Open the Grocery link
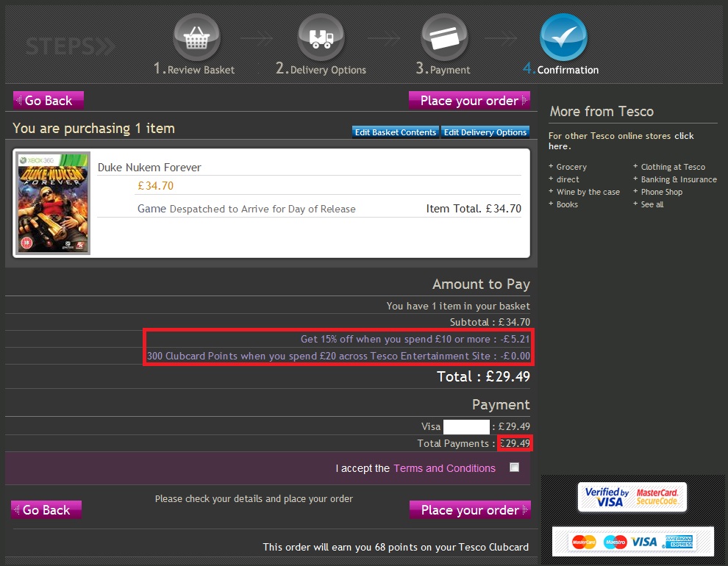This screenshot has height=566, width=728. 572,167
